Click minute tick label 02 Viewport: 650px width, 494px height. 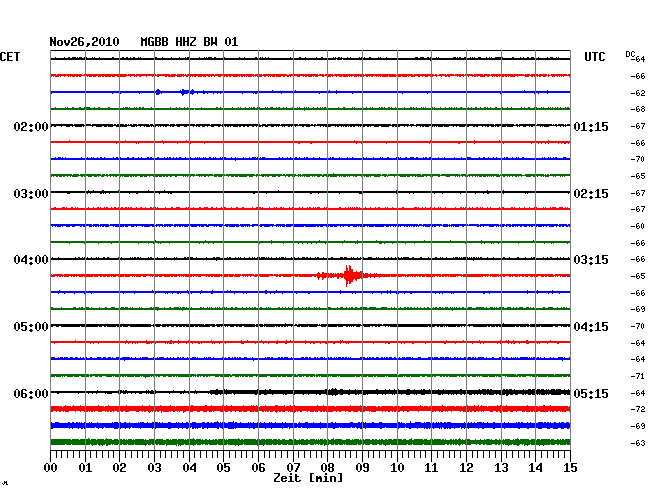coord(119,468)
